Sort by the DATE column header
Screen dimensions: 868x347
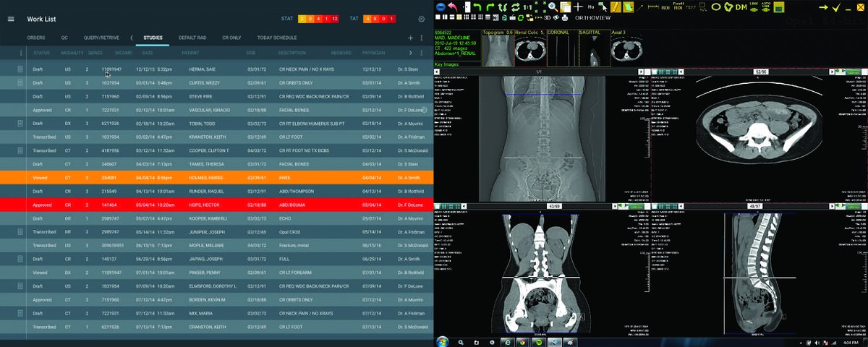[148, 53]
